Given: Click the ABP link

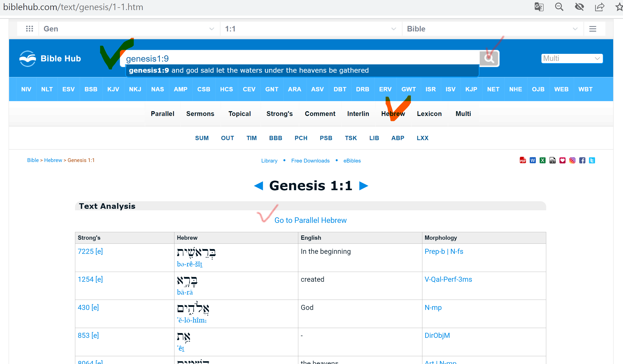Looking at the screenshot, I should click(398, 138).
